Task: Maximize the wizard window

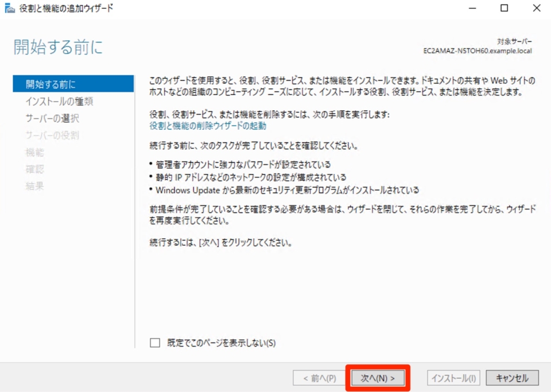Action: coord(504,8)
